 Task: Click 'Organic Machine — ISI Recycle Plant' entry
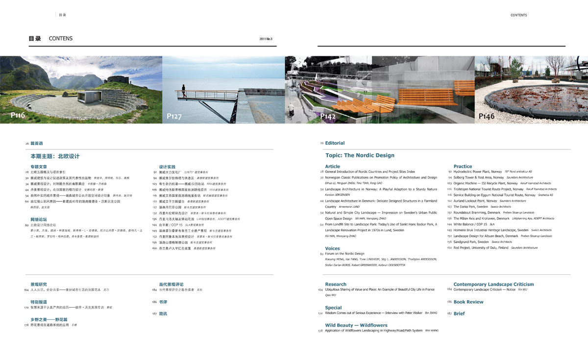click(x=486, y=183)
